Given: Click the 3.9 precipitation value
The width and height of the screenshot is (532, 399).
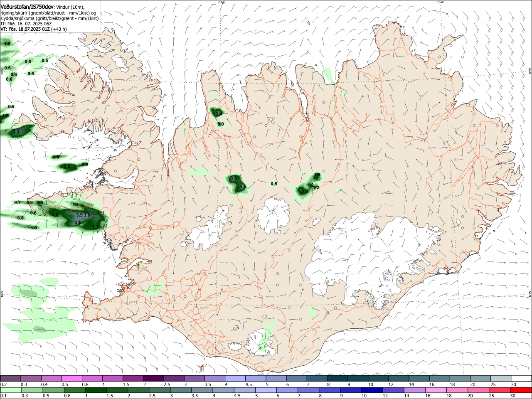Looking at the screenshot, I should click(79, 215).
